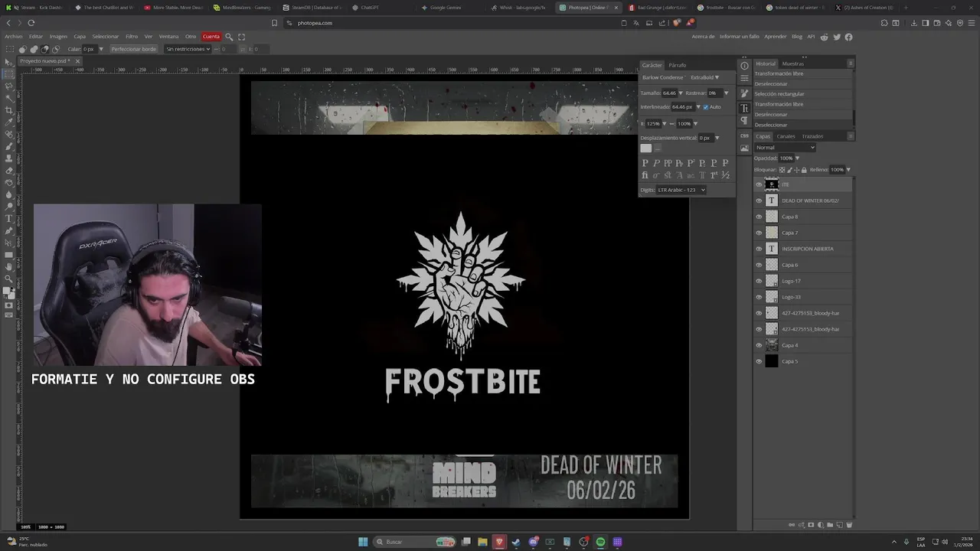Hide the Capa 7 layer
This screenshot has height=551, width=980.
[x=759, y=233]
